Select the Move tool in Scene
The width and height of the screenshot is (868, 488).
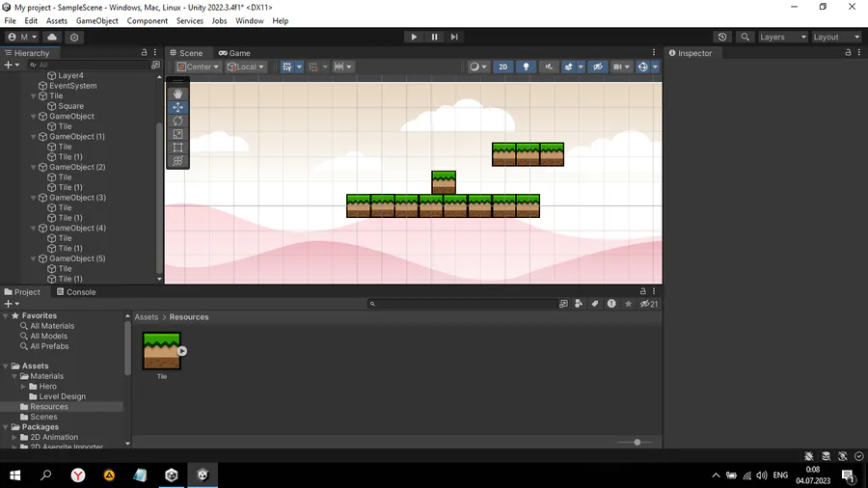tap(177, 107)
